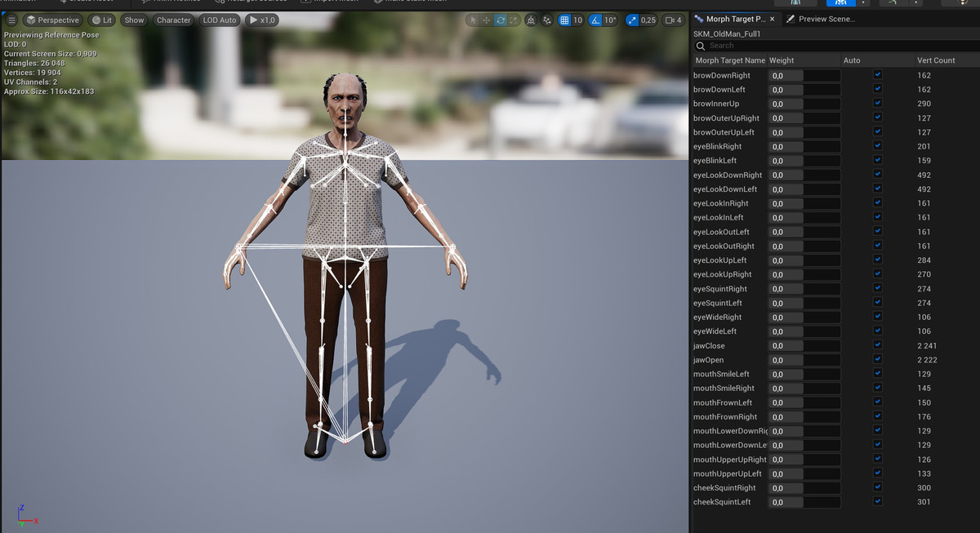Toggle rotation snapping angle icon

tap(595, 20)
